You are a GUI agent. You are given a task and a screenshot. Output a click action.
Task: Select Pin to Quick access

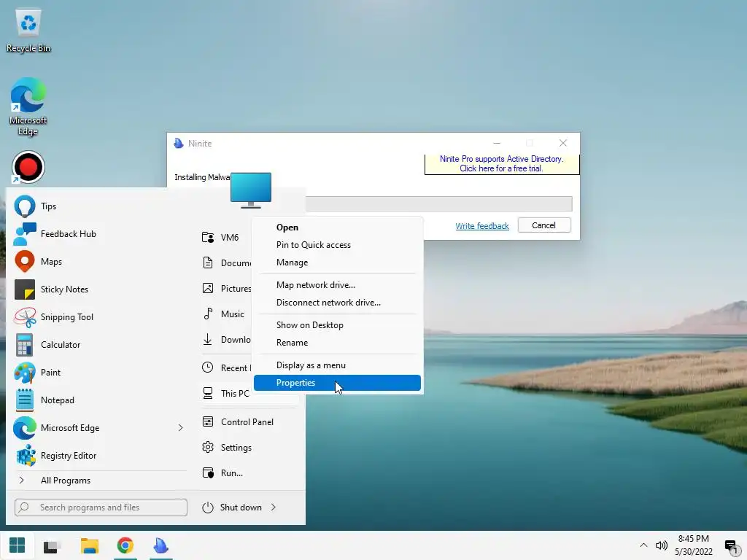(x=337, y=245)
